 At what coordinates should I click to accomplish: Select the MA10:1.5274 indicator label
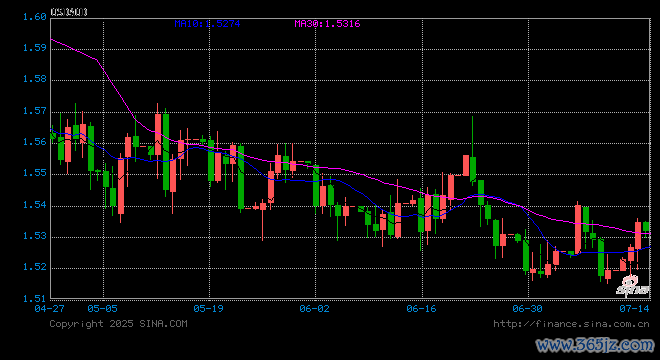[207, 24]
